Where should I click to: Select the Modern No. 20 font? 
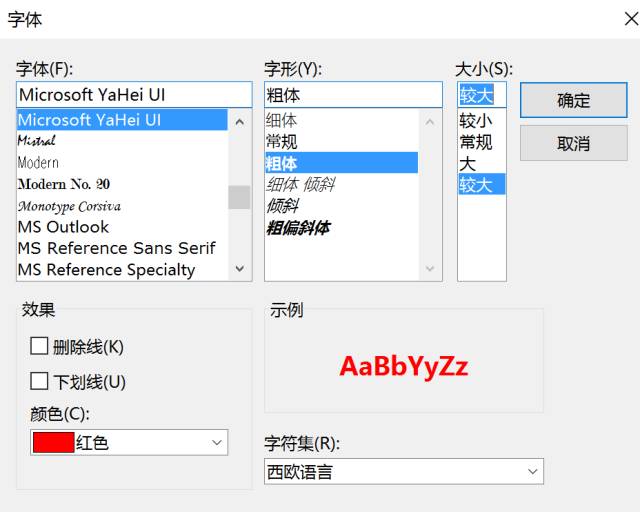tap(122, 184)
